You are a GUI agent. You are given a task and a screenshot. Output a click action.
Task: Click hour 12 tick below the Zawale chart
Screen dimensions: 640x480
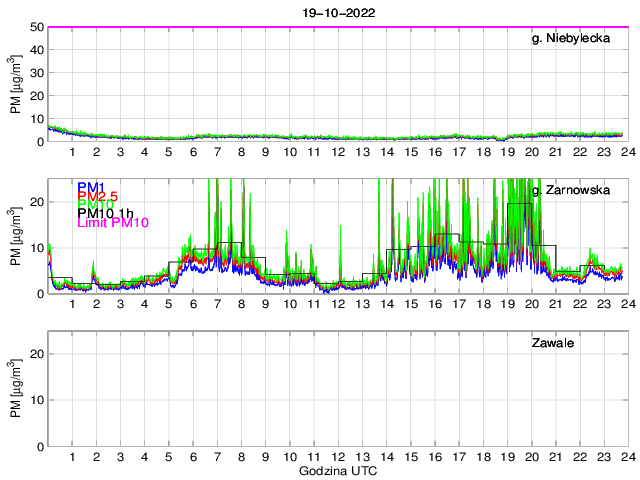click(x=338, y=456)
